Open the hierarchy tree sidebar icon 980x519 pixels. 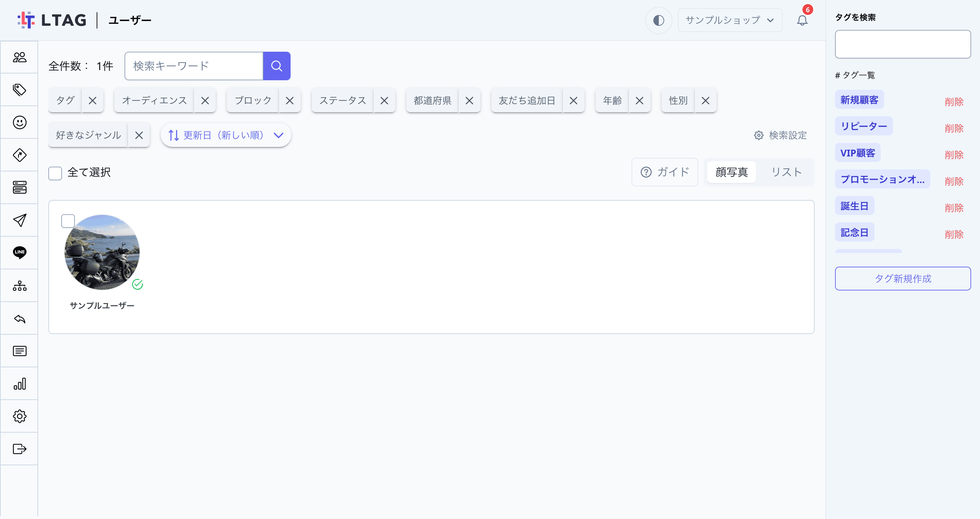tap(19, 286)
